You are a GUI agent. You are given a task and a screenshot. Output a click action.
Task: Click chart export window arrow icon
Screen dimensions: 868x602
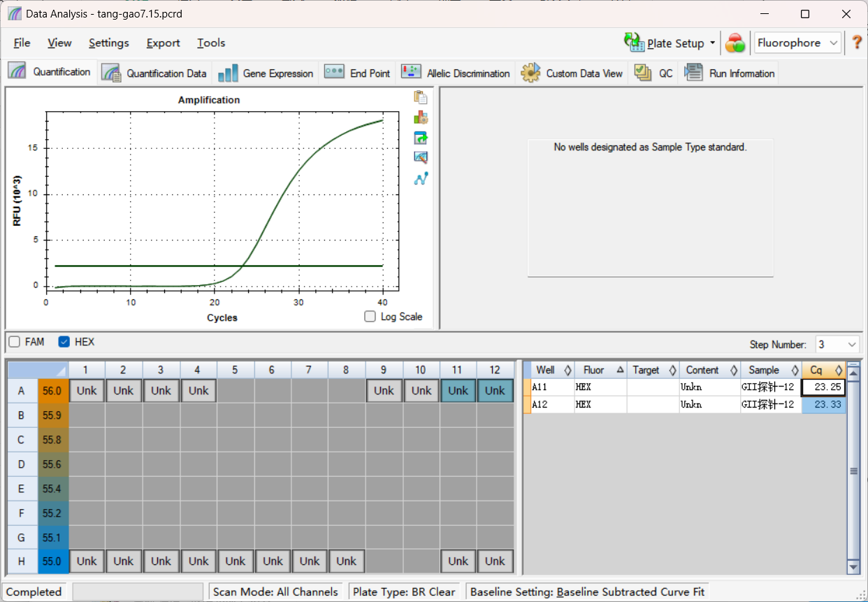click(x=421, y=138)
